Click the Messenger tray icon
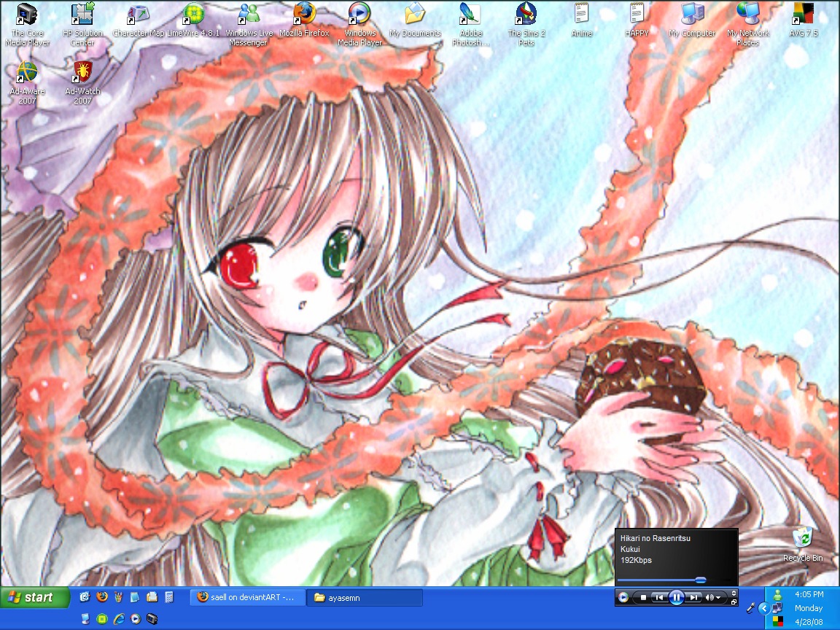The image size is (840, 630). [x=777, y=595]
